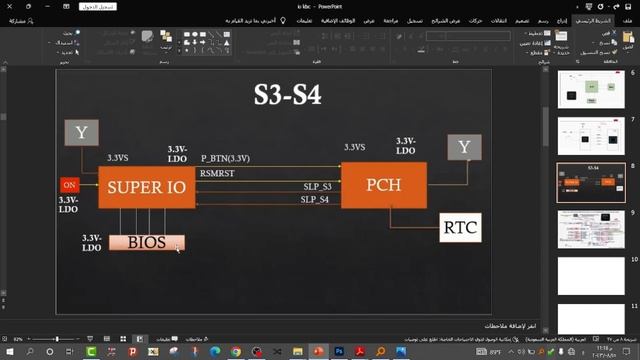640x360 pixels.
Task: Select the RTC box on slide
Action: 460,228
